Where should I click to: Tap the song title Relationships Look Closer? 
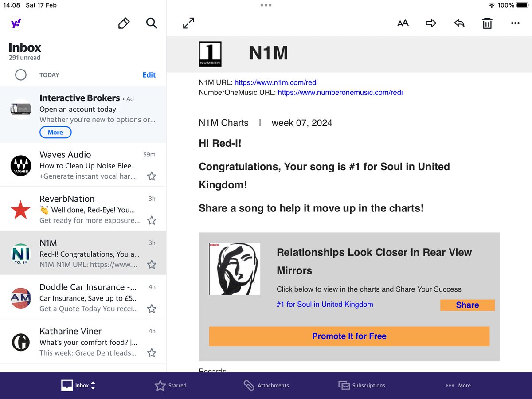(374, 261)
